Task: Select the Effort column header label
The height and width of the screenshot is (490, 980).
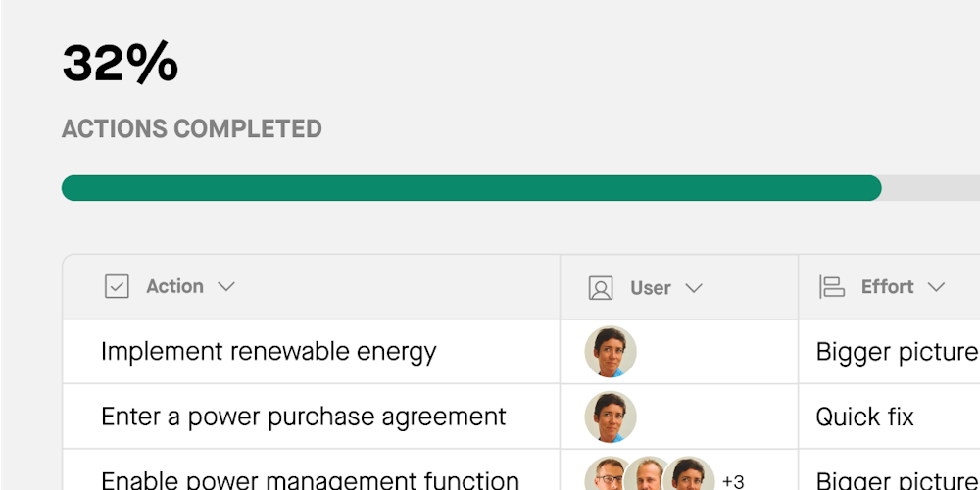Action: [x=887, y=286]
